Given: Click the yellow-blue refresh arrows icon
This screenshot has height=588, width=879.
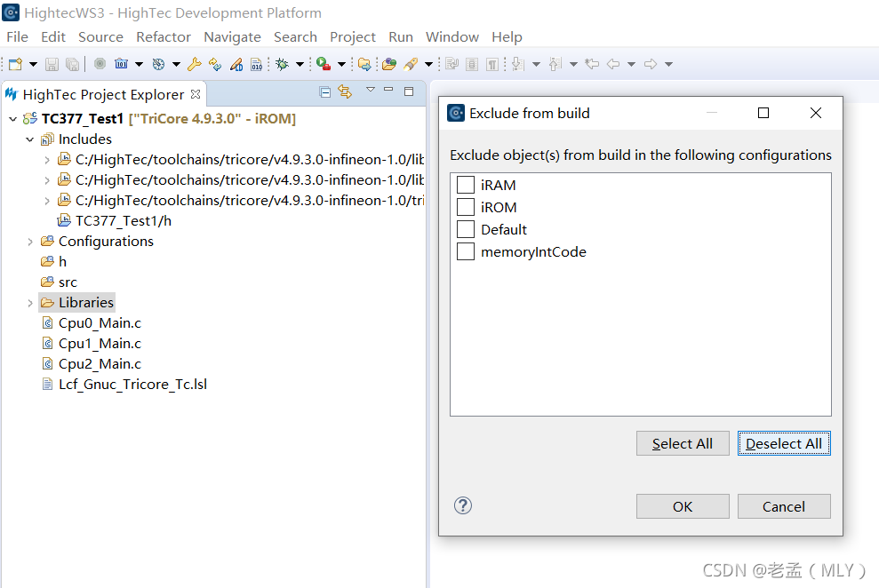Looking at the screenshot, I should [215, 64].
